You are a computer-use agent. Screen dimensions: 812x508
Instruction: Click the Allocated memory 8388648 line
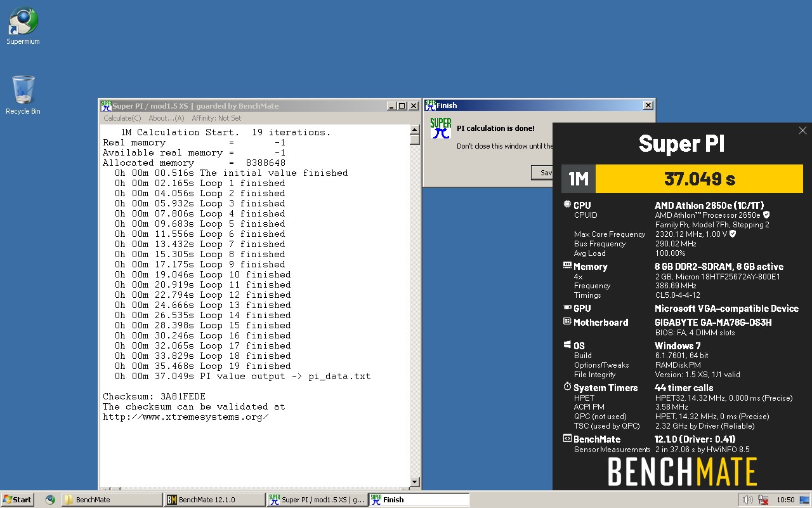click(194, 163)
